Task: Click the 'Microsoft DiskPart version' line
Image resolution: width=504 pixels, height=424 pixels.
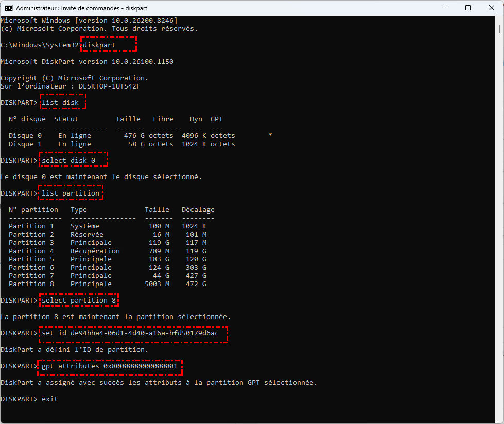Action: [87, 62]
